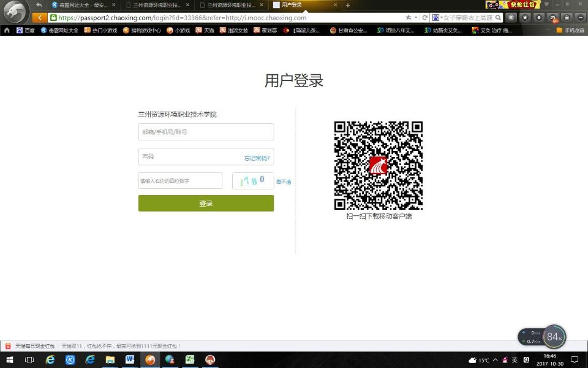The height and width of the screenshot is (368, 588).
Task: Refresh captcha via 看不清 link
Action: click(x=284, y=182)
